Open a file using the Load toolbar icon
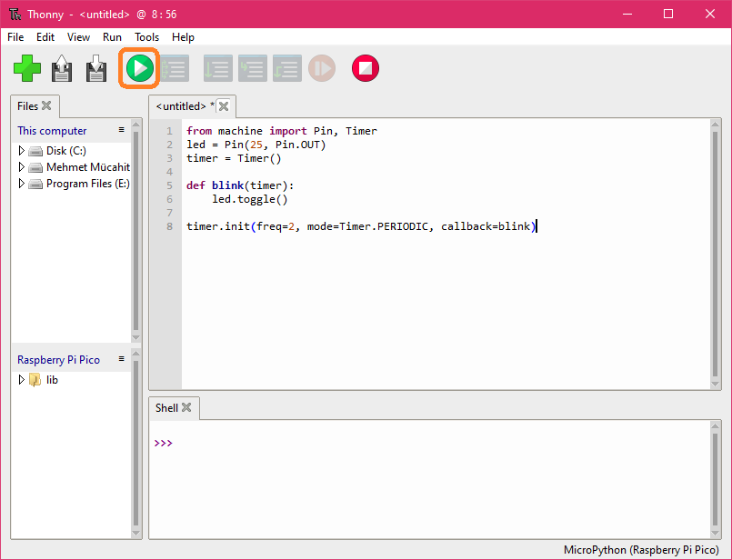 [62, 68]
